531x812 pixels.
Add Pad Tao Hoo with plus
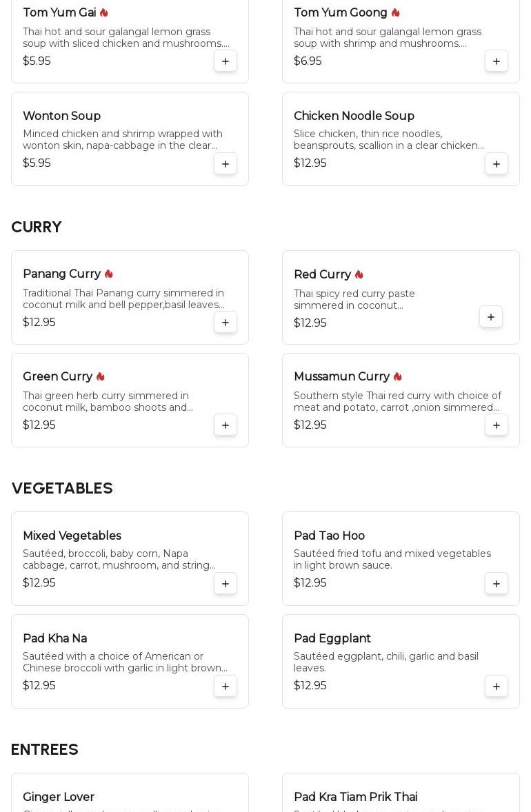(497, 584)
